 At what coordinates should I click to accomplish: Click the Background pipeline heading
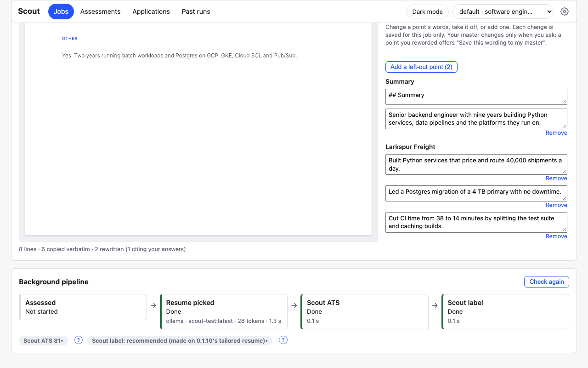click(54, 282)
